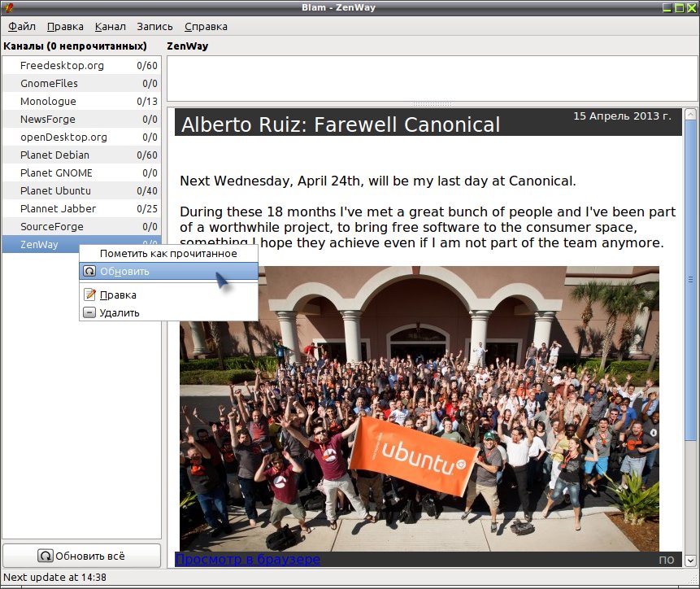The image size is (700, 589).
Task: Select the Planet Debian channel
Action: point(81,155)
